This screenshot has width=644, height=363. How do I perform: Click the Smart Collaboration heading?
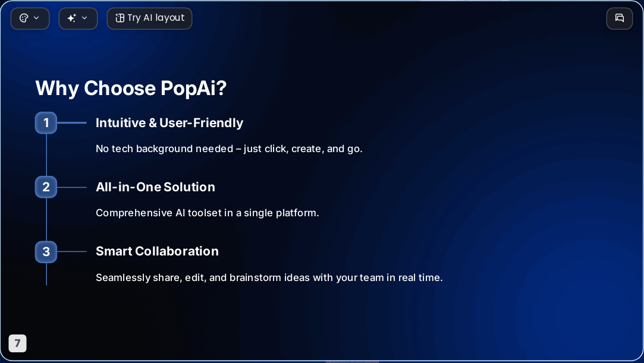coord(157,251)
